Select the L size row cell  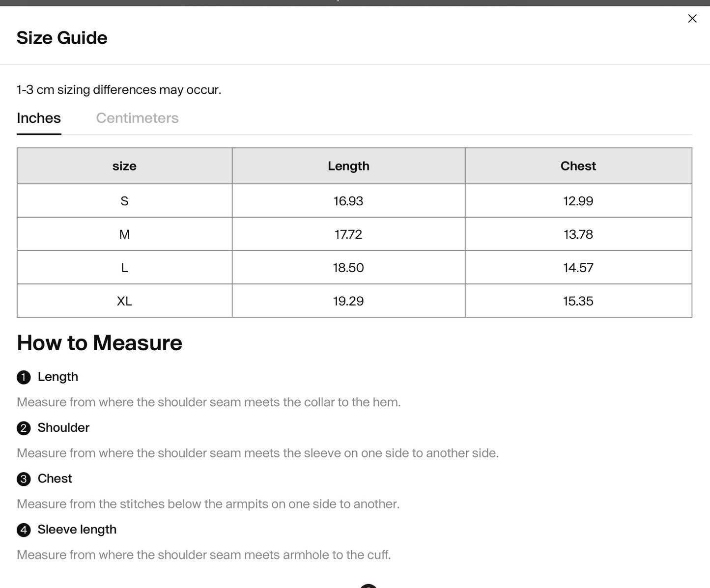[x=124, y=268]
